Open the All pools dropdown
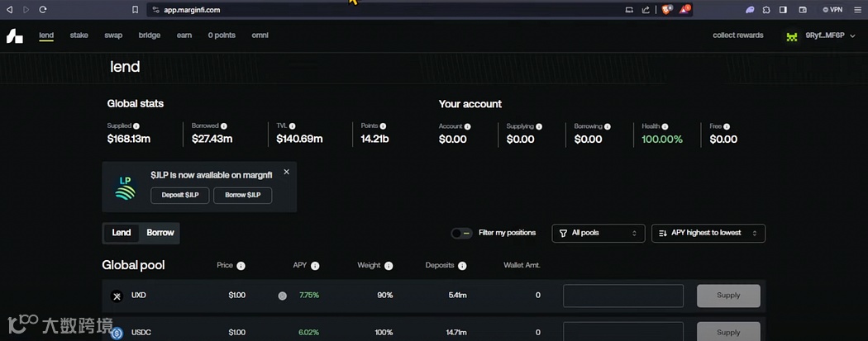 click(599, 233)
